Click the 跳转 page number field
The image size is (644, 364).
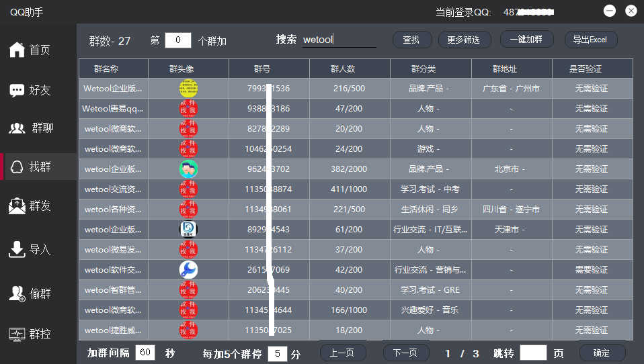click(x=533, y=353)
